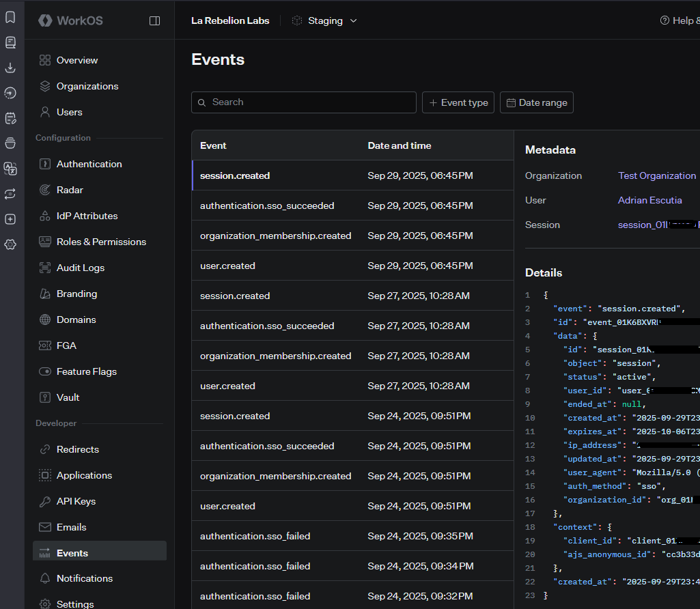The image size is (700, 609).
Task: Open API Keys using its key icon
Action: pos(45,501)
